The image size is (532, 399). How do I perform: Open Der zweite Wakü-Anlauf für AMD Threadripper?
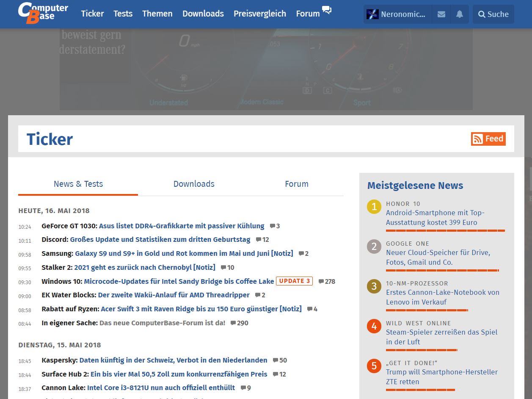pyautogui.click(x=174, y=295)
